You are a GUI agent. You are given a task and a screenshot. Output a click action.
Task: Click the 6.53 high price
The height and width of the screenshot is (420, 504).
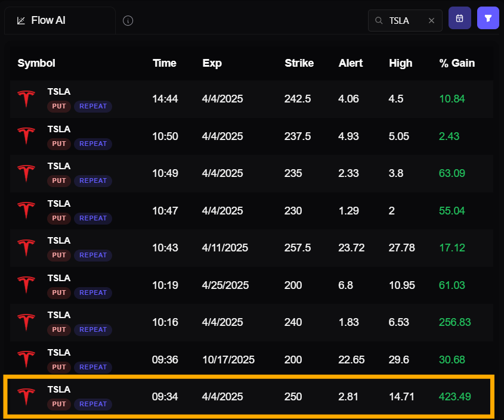tap(398, 322)
